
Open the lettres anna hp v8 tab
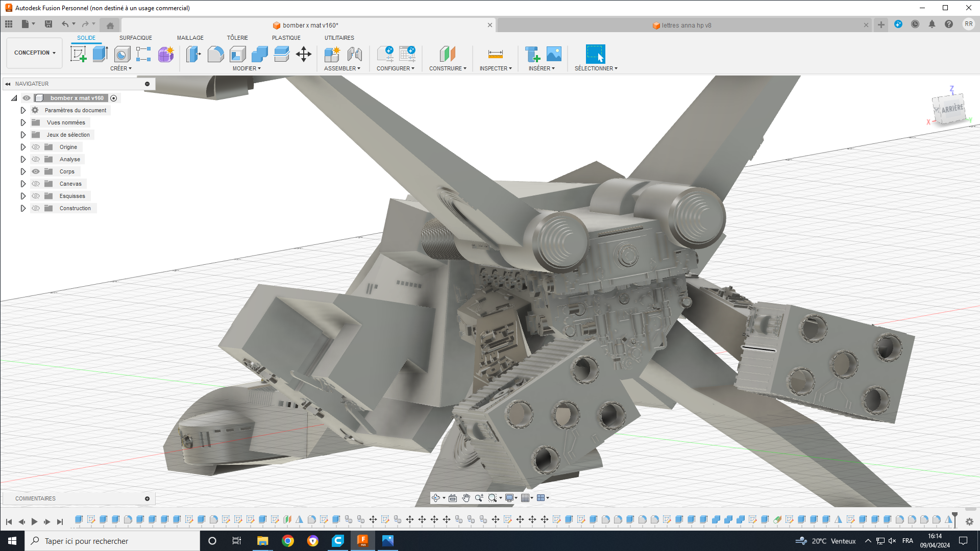pos(686,25)
